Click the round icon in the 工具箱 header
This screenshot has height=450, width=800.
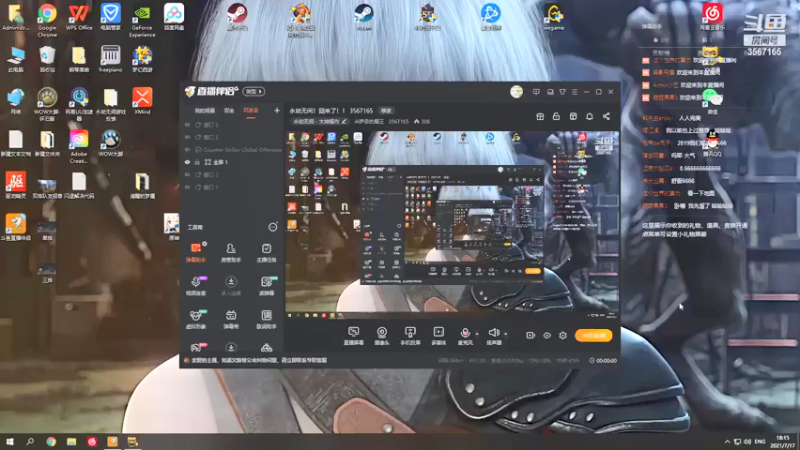click(x=273, y=227)
